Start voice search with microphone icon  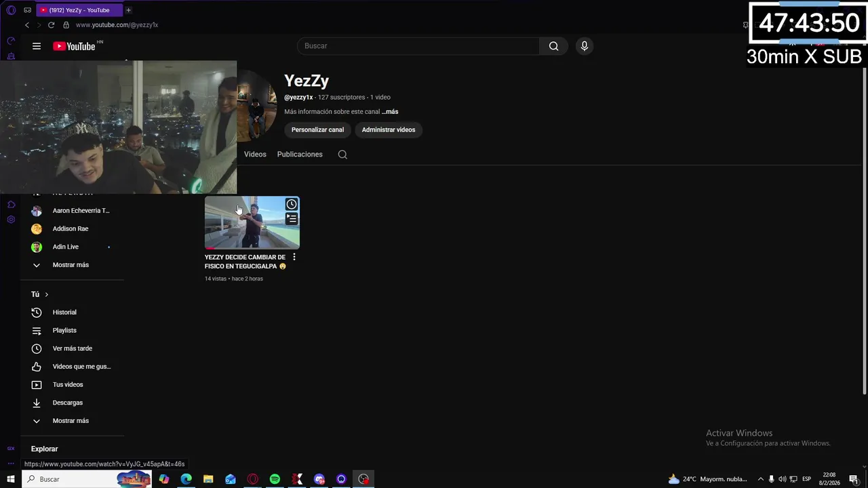(x=585, y=46)
